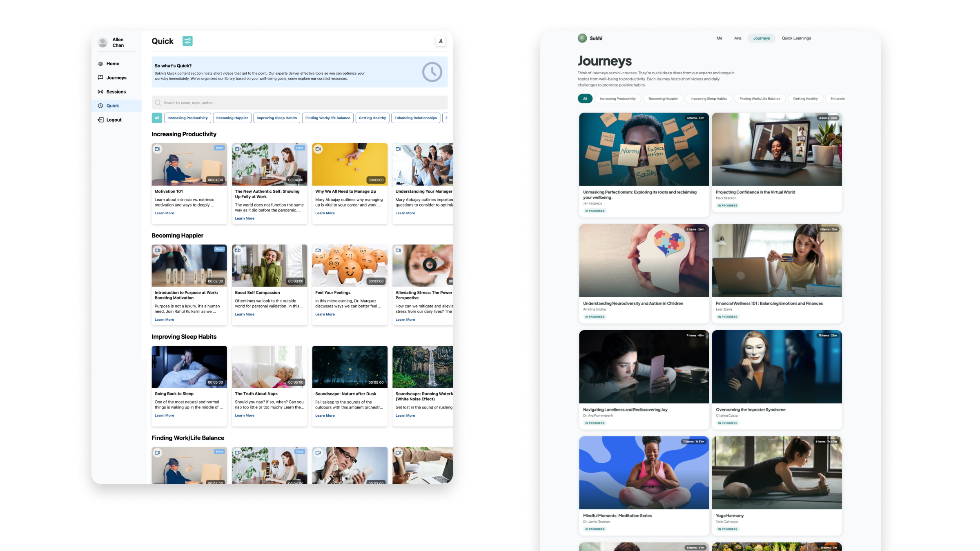Select the teal All chip in Journeys
The height and width of the screenshot is (551, 980).
click(585, 98)
